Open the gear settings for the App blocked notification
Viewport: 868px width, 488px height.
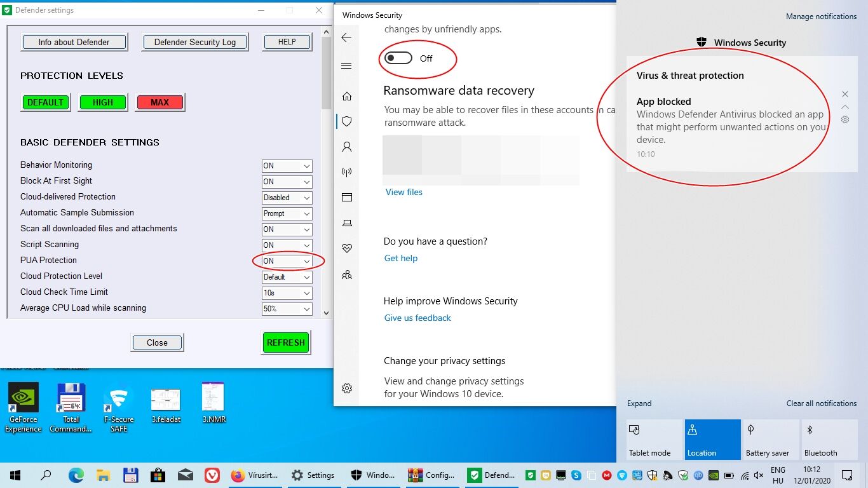pos(845,119)
